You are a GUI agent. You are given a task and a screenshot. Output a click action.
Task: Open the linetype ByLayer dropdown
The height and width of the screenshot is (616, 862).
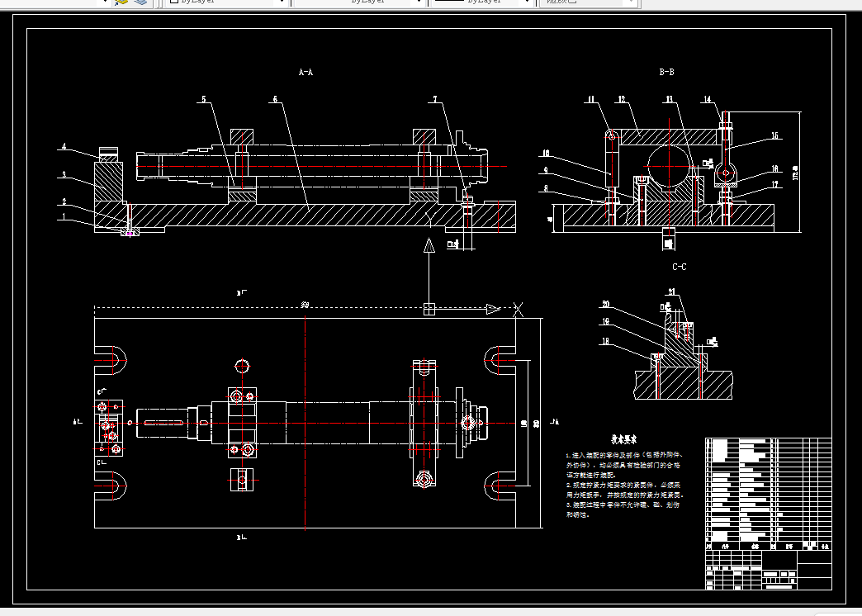click(x=361, y=2)
